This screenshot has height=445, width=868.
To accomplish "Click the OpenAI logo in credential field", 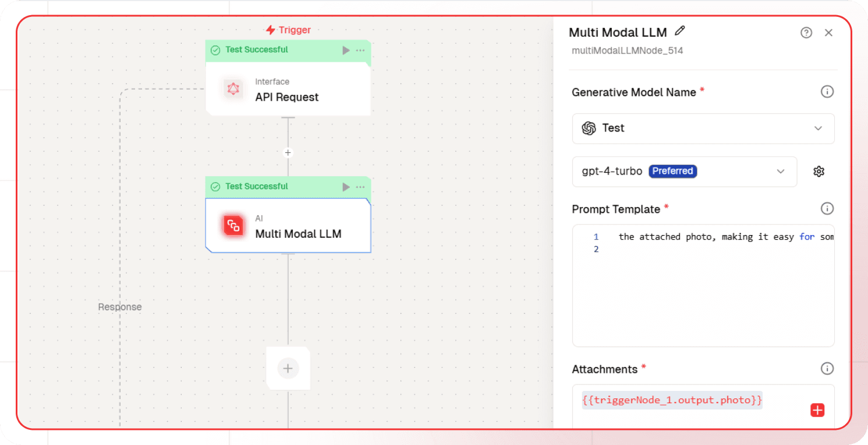I will pyautogui.click(x=589, y=129).
